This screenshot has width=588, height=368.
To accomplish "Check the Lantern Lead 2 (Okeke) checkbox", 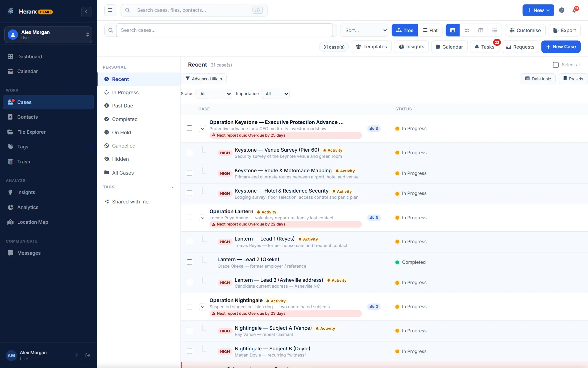I will (x=190, y=262).
